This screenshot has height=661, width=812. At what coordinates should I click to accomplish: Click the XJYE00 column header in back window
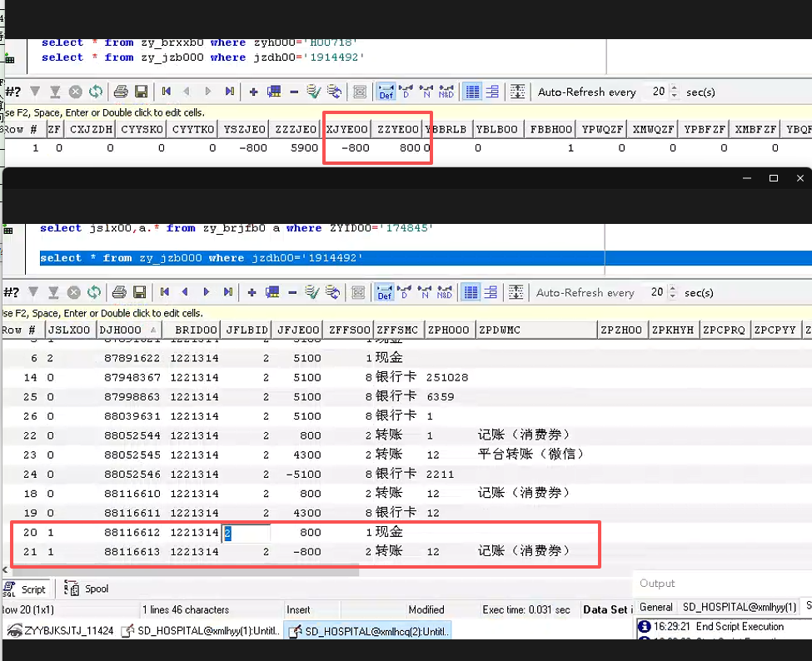click(347, 129)
